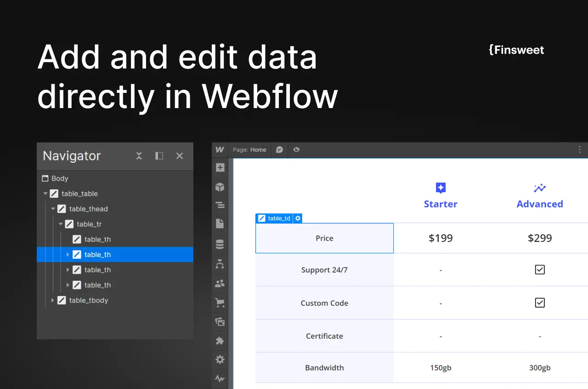This screenshot has width=588, height=389.
Task: Click the Navigator panel title
Action: 72,156
